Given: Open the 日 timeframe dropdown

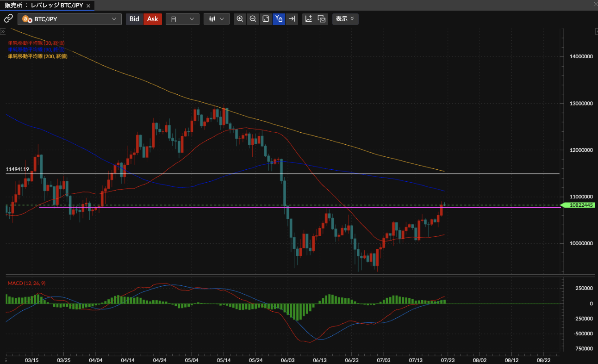Looking at the screenshot, I should [x=182, y=19].
